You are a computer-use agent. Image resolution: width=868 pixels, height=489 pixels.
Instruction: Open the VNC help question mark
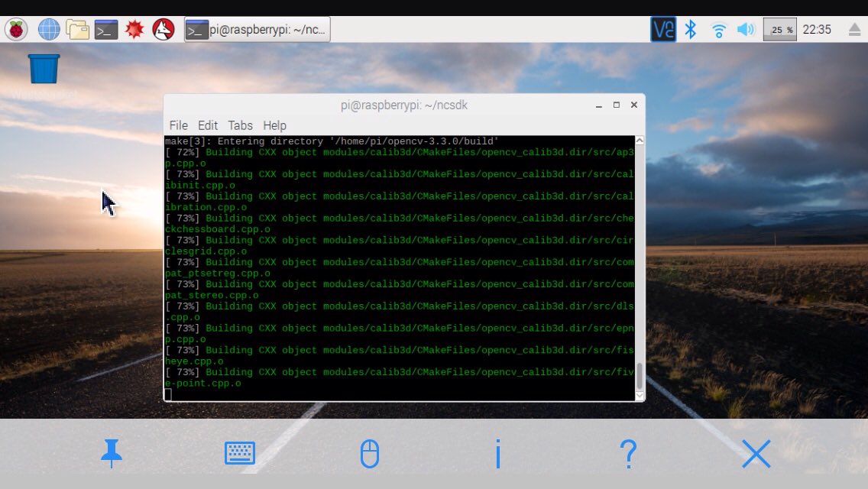click(628, 454)
